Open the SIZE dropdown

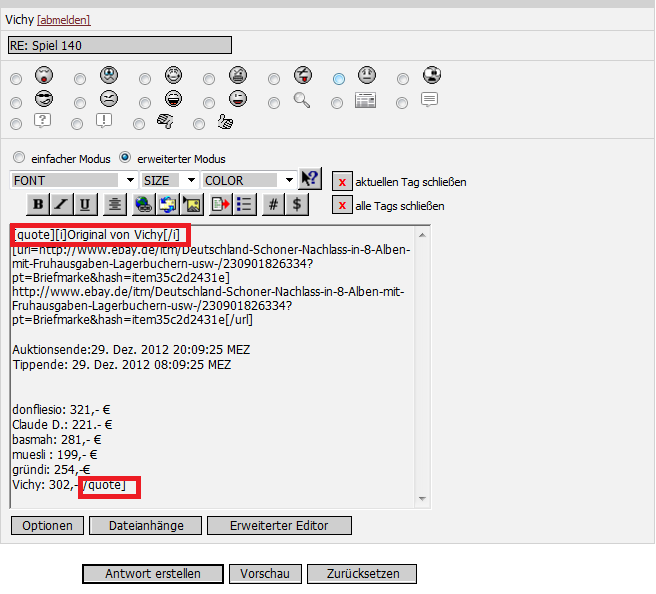coord(169,180)
